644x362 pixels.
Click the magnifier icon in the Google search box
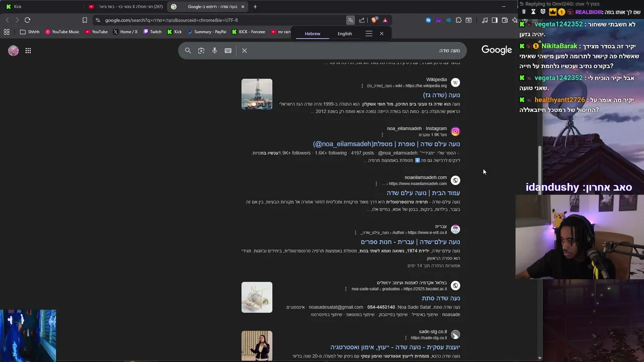pyautogui.click(x=188, y=50)
